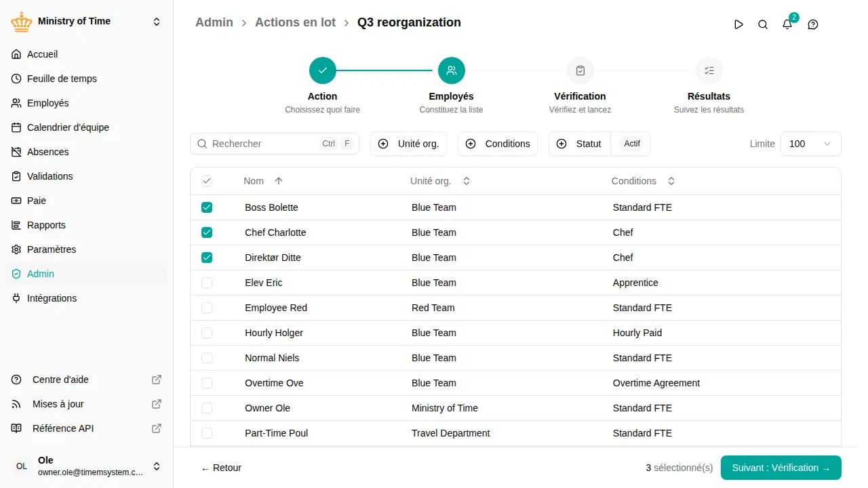Click the external link icon beside Centre d'aide
Screen dimensions: 868x488
157,380
